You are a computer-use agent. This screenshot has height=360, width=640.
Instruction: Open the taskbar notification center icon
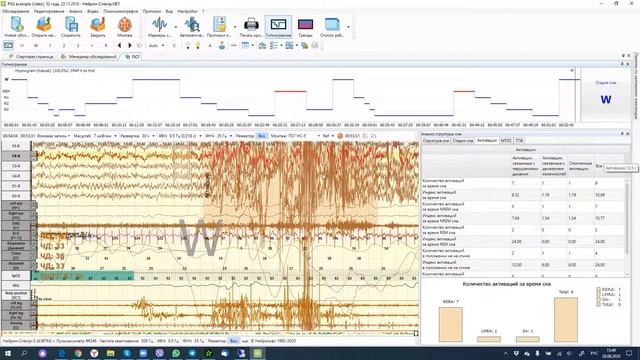pos(629,353)
